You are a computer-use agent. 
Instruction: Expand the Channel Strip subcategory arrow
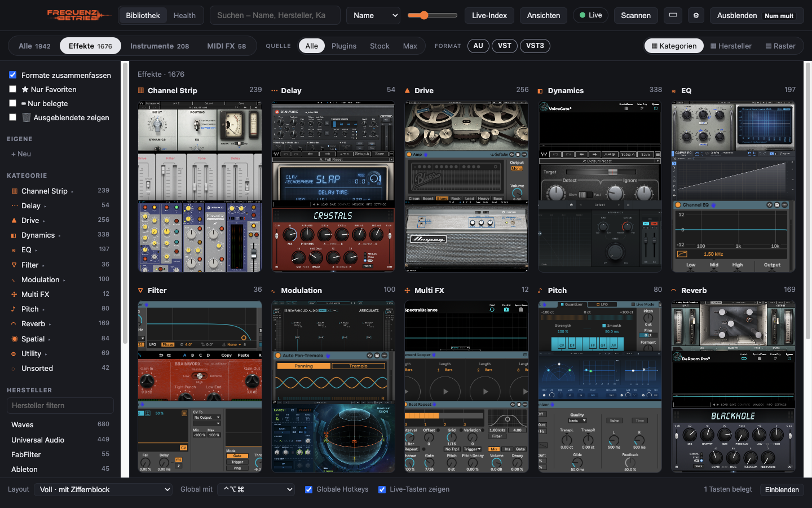pyautogui.click(x=72, y=192)
